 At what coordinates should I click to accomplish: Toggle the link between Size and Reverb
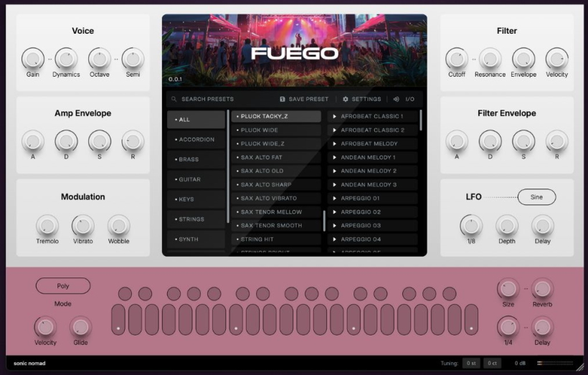coord(525,289)
